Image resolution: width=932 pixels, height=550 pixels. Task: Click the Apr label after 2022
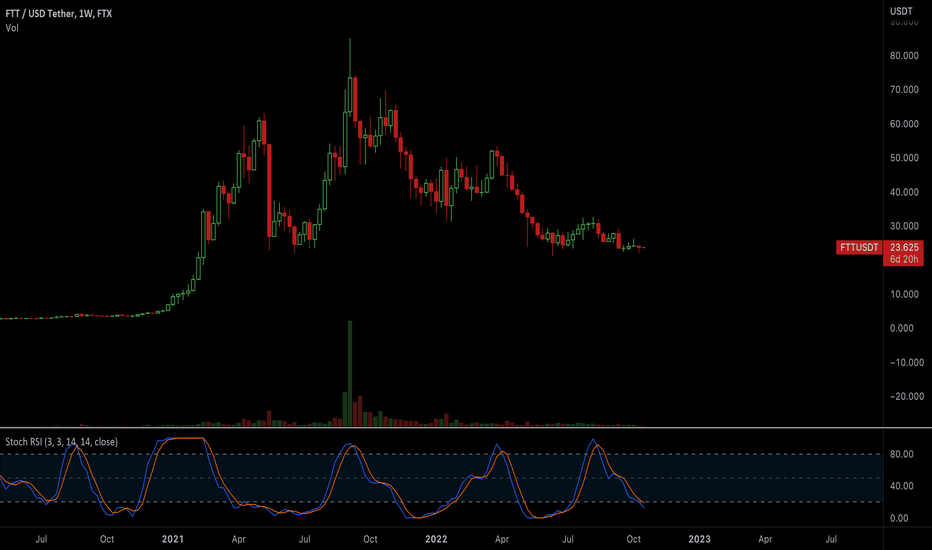tap(502, 539)
